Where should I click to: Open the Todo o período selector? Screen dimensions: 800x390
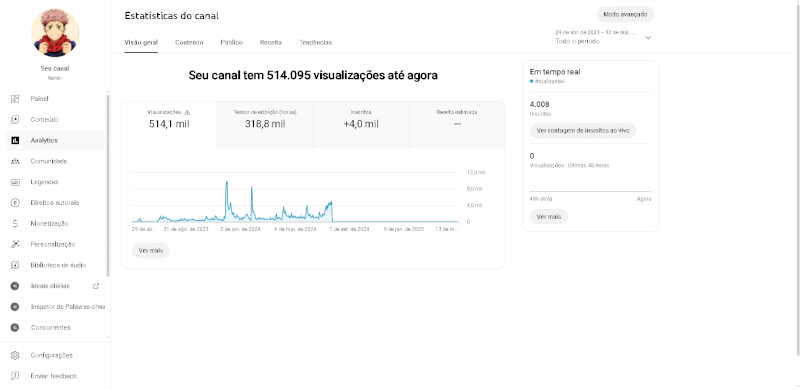604,37
